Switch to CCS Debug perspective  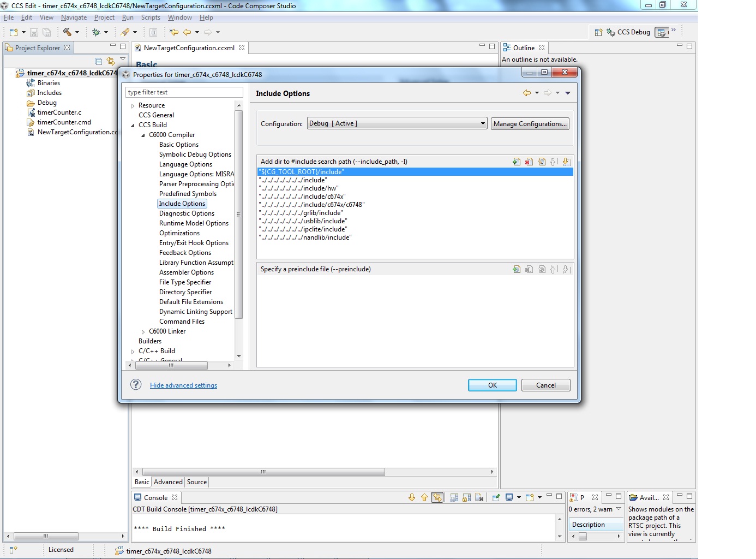point(628,32)
